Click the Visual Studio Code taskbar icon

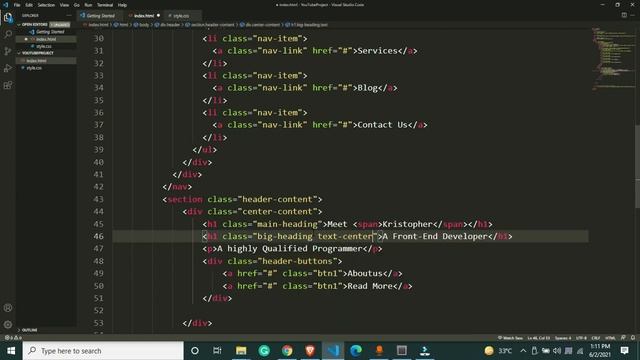(x=333, y=351)
